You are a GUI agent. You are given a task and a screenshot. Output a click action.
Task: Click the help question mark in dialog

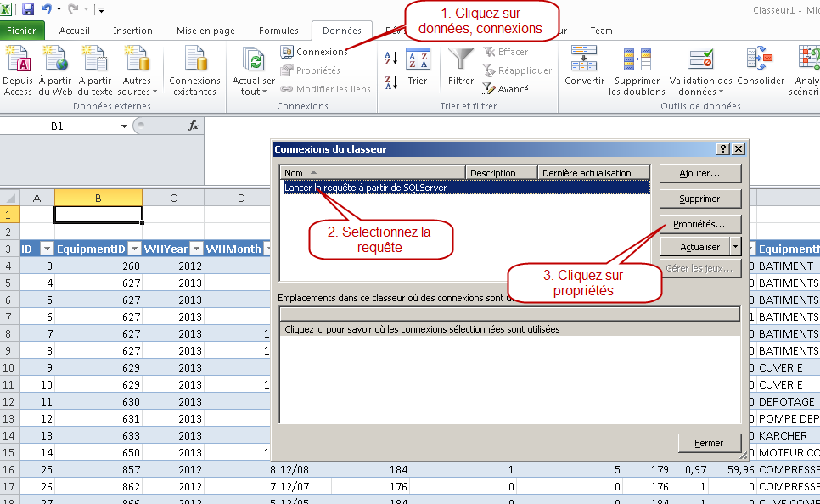722,149
